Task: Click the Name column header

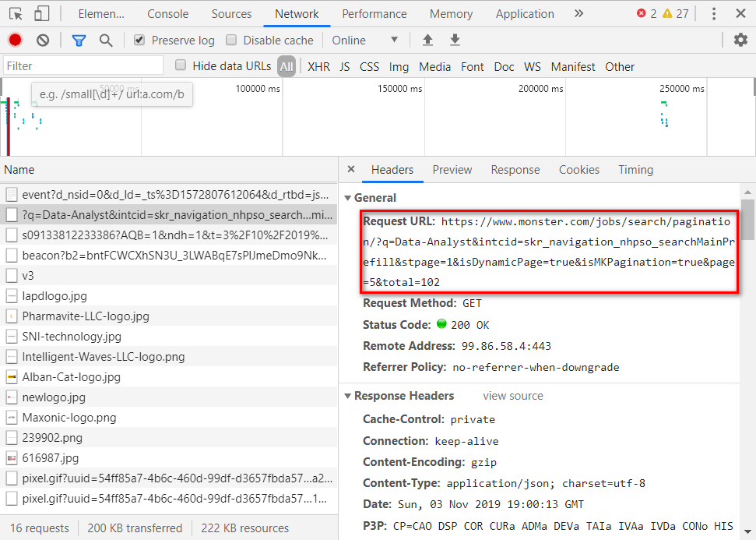Action: pos(168,170)
